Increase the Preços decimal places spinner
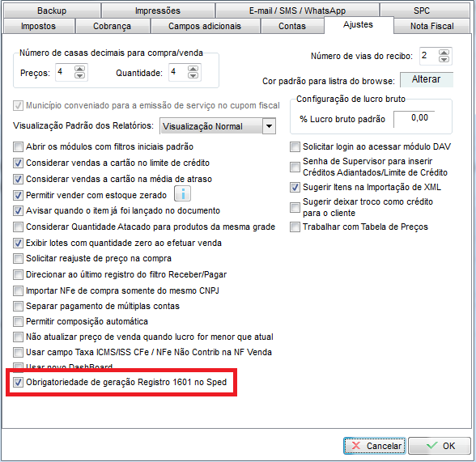This screenshot has width=476, height=462. 80,69
